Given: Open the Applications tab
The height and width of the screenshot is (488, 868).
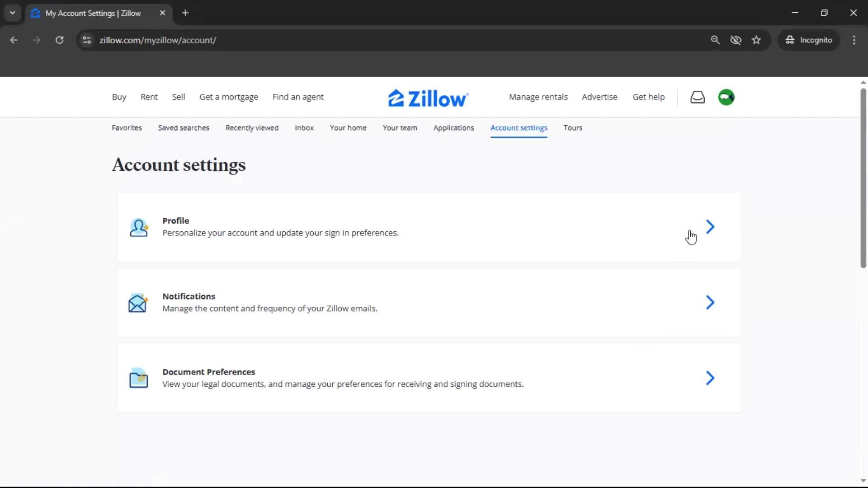Looking at the screenshot, I should tap(453, 128).
